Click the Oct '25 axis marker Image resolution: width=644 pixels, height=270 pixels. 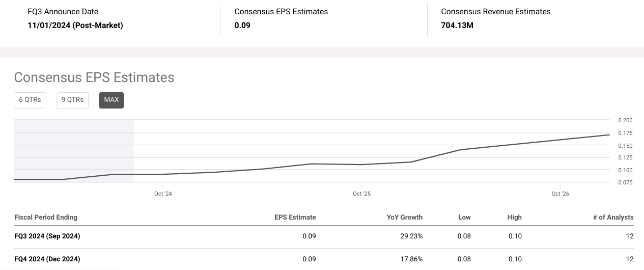click(361, 194)
